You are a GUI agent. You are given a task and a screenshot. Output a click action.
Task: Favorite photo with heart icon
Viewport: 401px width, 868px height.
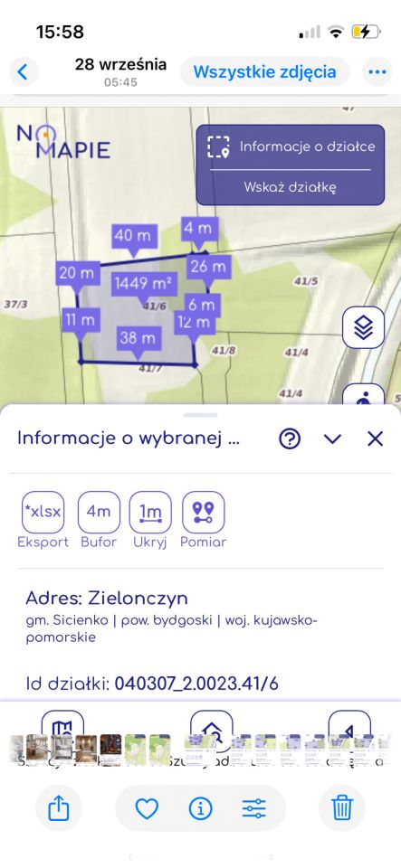(x=147, y=809)
